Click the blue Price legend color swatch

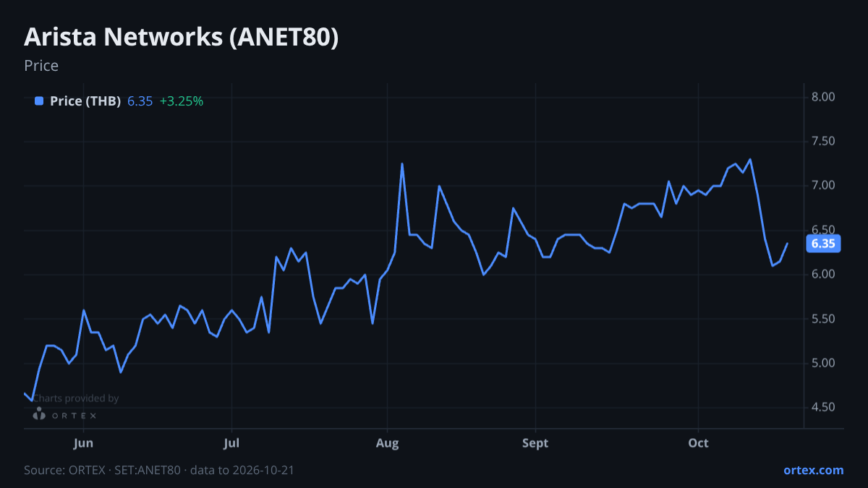pos(39,101)
